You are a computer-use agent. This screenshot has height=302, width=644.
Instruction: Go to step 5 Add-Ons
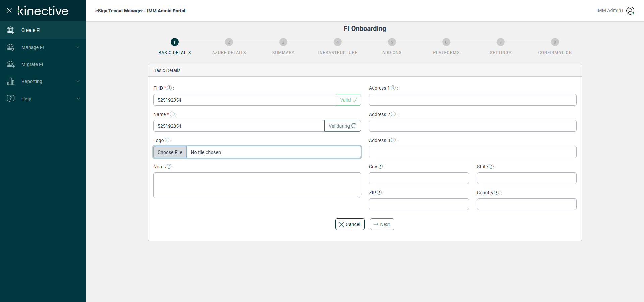392,42
